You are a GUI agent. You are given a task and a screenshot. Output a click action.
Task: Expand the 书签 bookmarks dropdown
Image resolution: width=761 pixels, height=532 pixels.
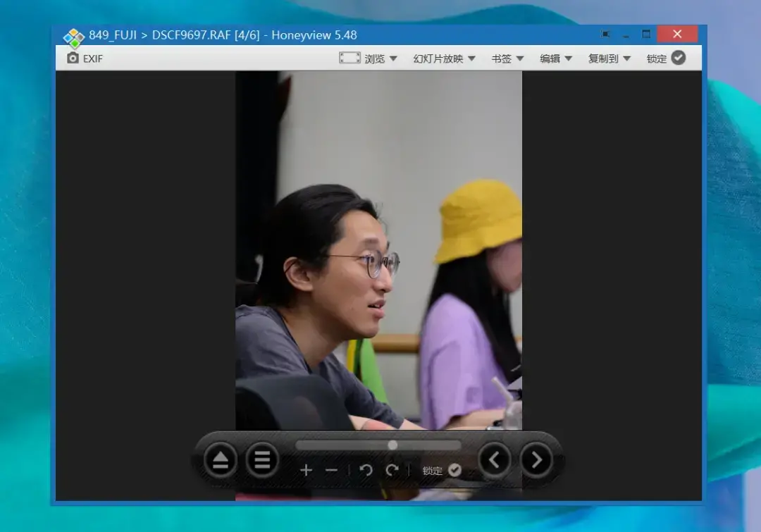(x=507, y=58)
